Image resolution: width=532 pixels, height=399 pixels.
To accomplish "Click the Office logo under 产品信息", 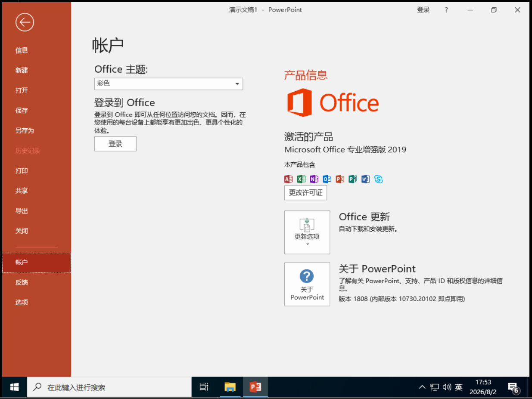I will tap(333, 102).
